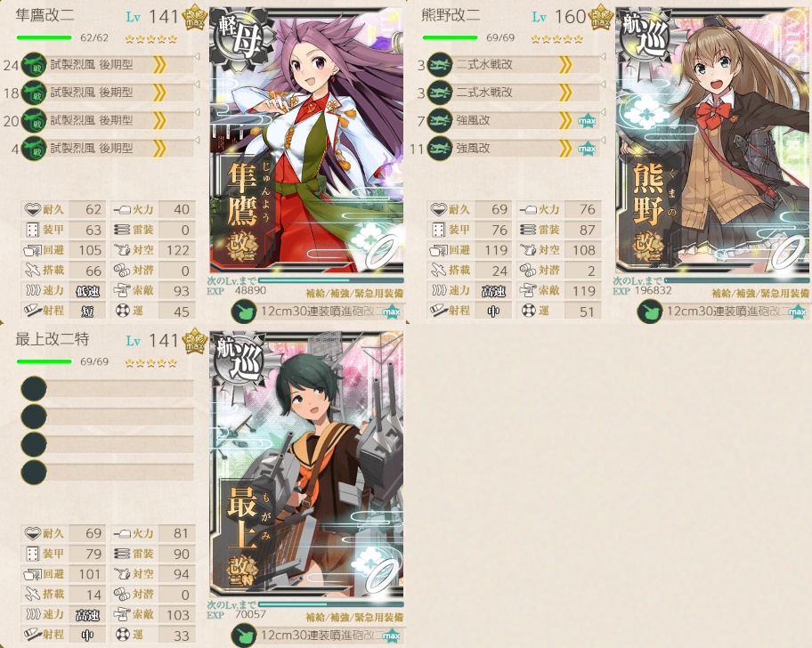This screenshot has height=648, width=812.
Task: Click rocket launcher icon in Kumano's reinforcement slot
Action: pyautogui.click(x=649, y=312)
